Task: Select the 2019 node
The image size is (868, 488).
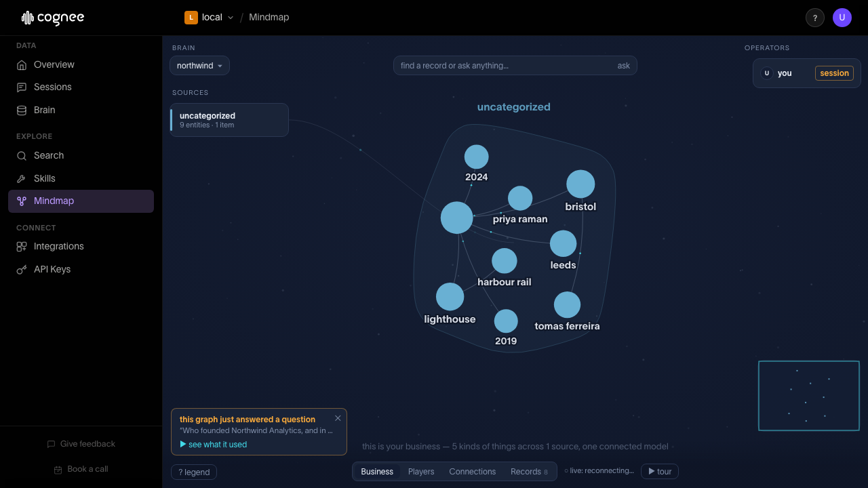Action: coord(506,321)
